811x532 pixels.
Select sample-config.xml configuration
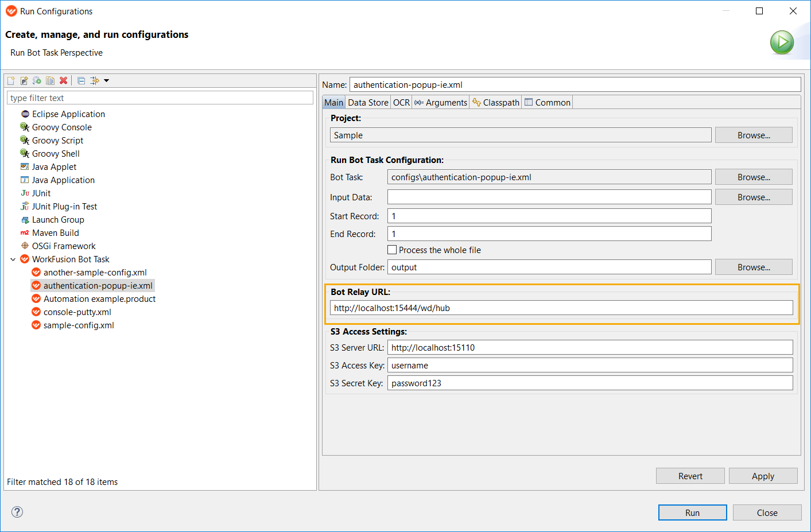tap(79, 325)
